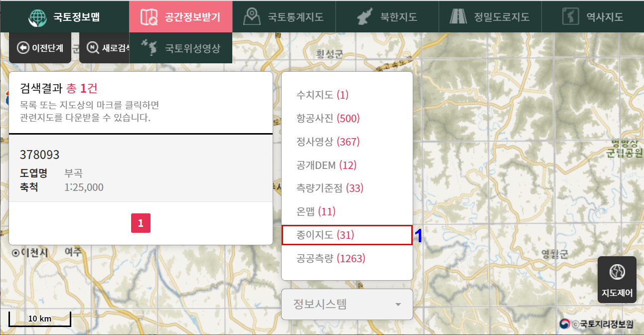Click the 도엽명 value 부곡
The height and width of the screenshot is (335, 644).
(x=73, y=173)
